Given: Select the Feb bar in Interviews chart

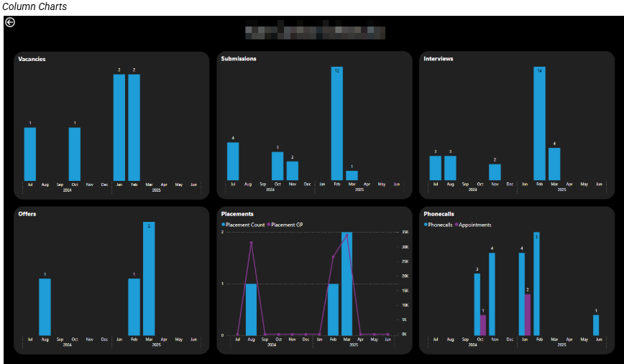Looking at the screenshot, I should point(540,123).
